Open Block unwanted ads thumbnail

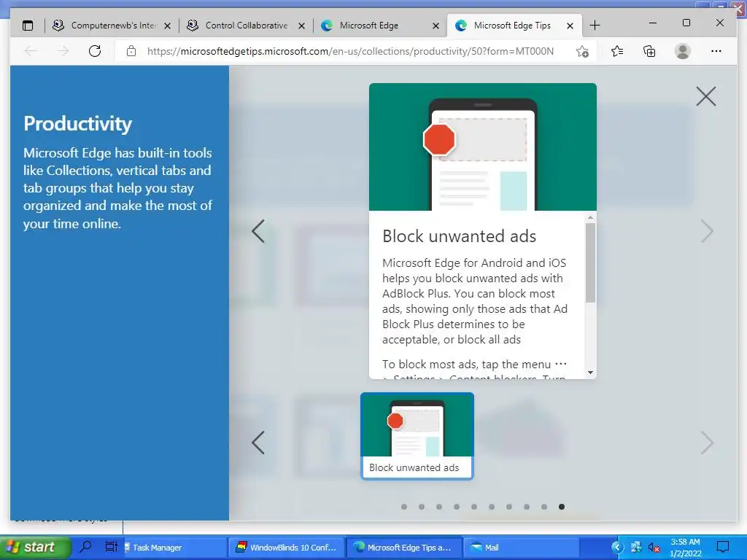(417, 436)
